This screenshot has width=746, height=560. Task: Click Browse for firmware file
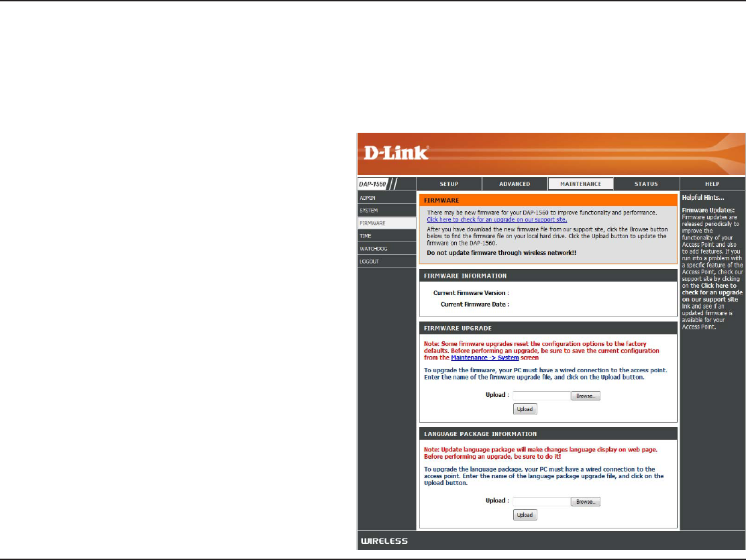[585, 396]
